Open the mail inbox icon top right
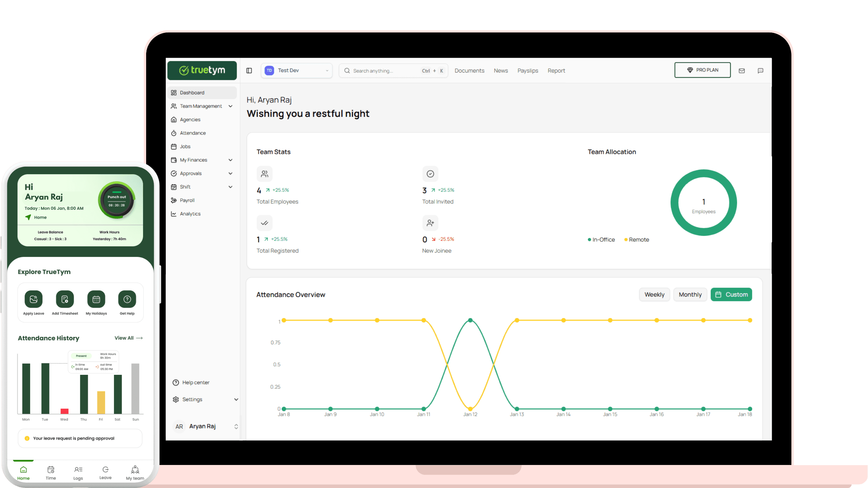The width and height of the screenshot is (868, 488). tap(742, 70)
